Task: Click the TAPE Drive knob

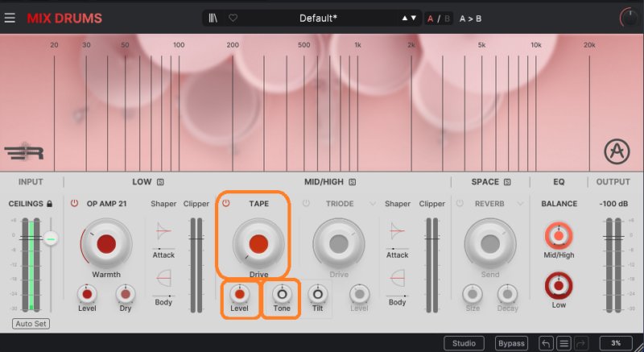Action: [x=258, y=244]
